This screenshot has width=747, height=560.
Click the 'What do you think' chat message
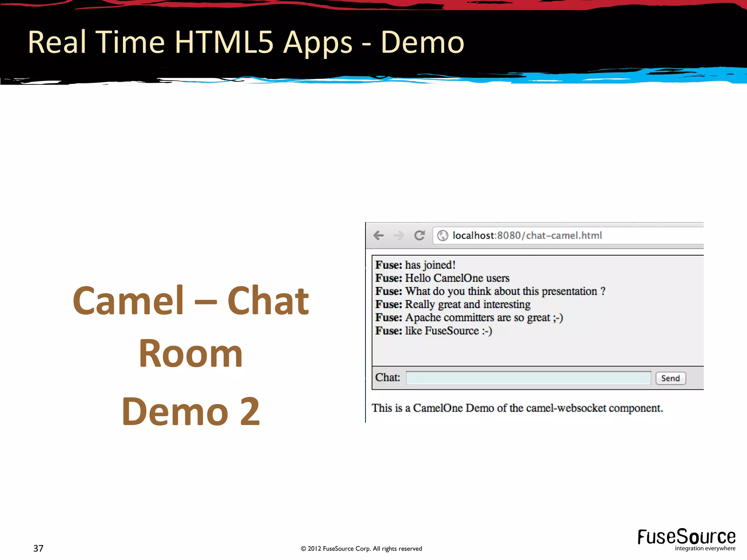(x=490, y=291)
